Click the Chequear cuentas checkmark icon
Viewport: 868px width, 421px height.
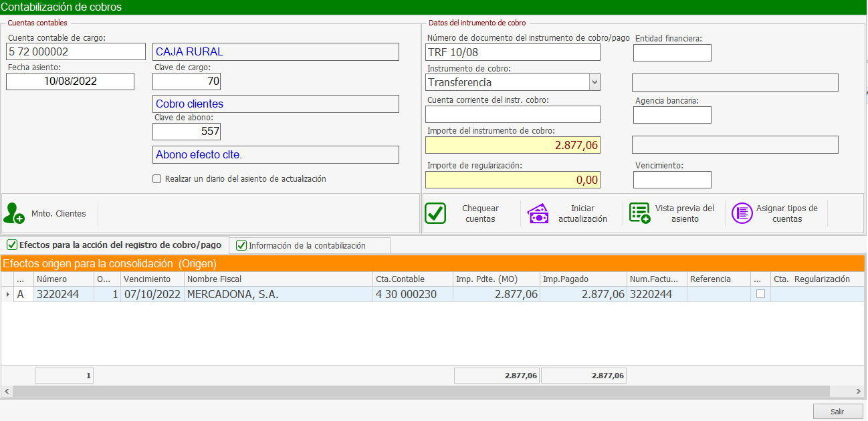coord(435,213)
